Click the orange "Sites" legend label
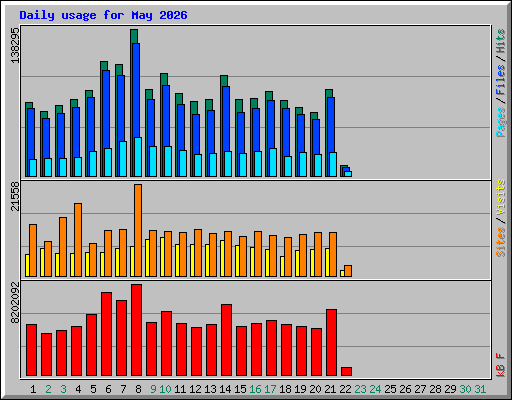The height and width of the screenshot is (400, 512). pyautogui.click(x=501, y=242)
